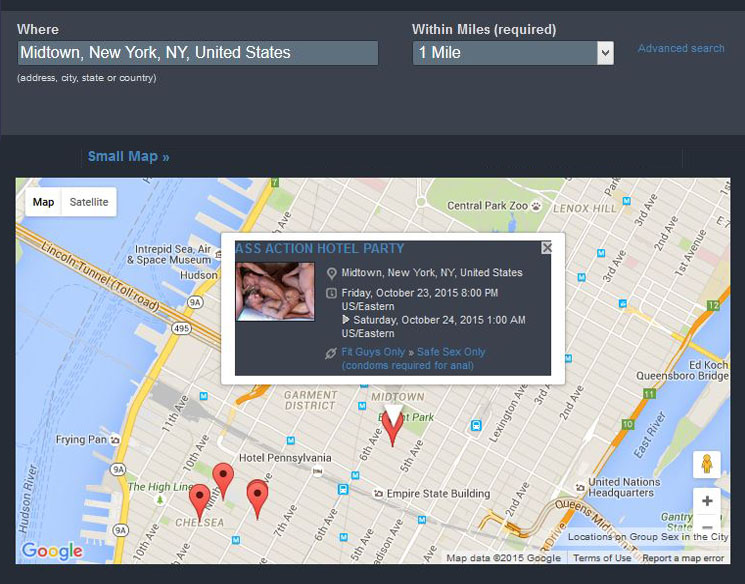
Task: Click into the Where location input field
Action: click(197, 53)
